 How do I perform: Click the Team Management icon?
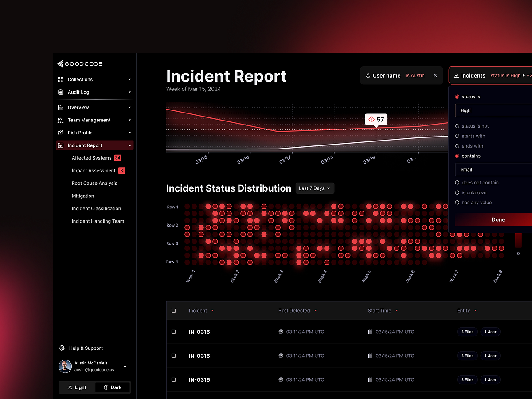point(61,120)
